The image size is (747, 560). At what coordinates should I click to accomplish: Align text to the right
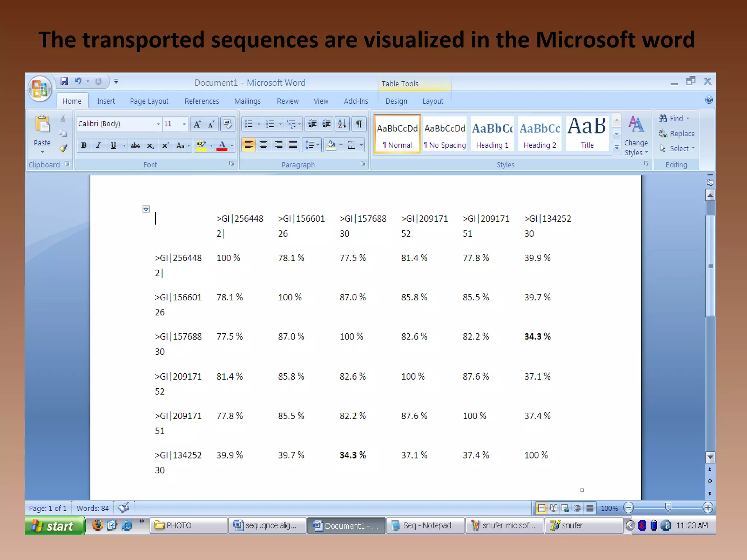(x=278, y=145)
